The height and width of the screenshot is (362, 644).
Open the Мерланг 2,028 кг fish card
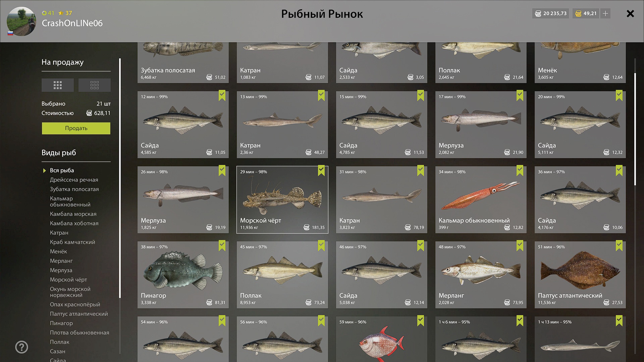(481, 275)
